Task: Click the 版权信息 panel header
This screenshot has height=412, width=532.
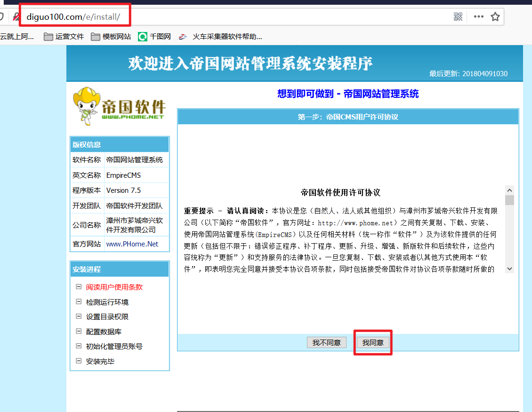Action: tap(120, 145)
